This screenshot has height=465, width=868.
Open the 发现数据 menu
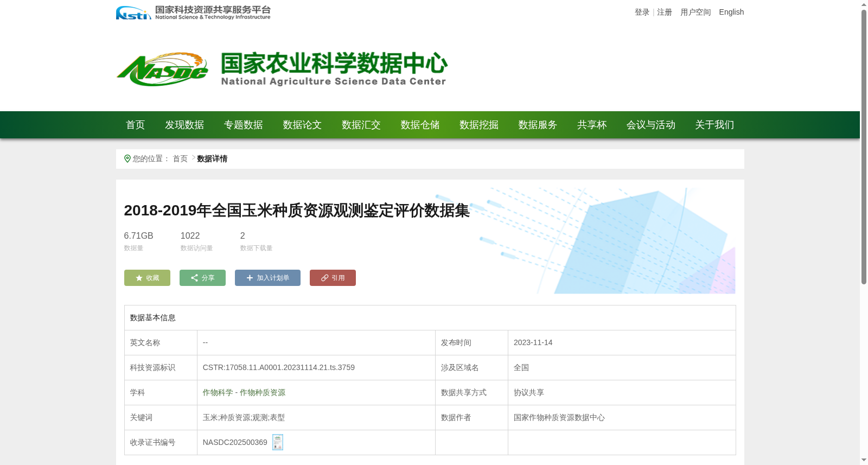[184, 125]
